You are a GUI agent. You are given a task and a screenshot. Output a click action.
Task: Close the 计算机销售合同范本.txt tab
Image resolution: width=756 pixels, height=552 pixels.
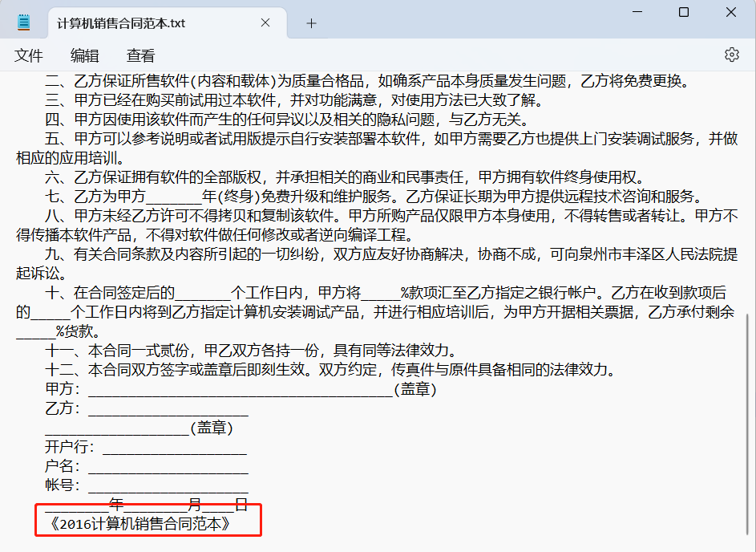[265, 23]
